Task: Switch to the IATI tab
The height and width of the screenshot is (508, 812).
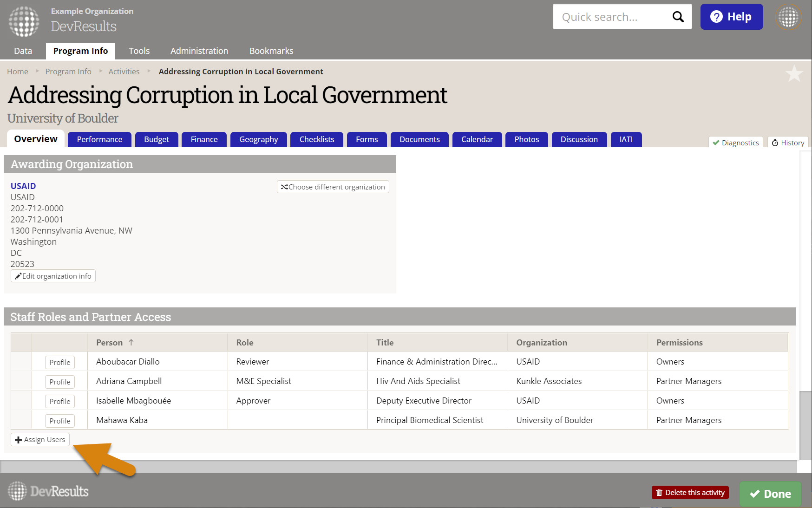Action: [x=626, y=139]
